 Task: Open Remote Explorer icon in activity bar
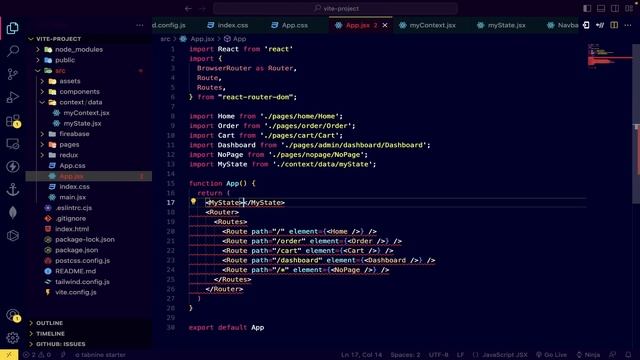[13, 144]
